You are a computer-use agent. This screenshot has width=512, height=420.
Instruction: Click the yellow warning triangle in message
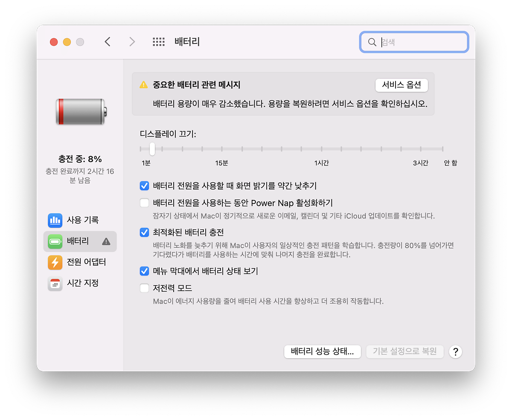pyautogui.click(x=144, y=85)
